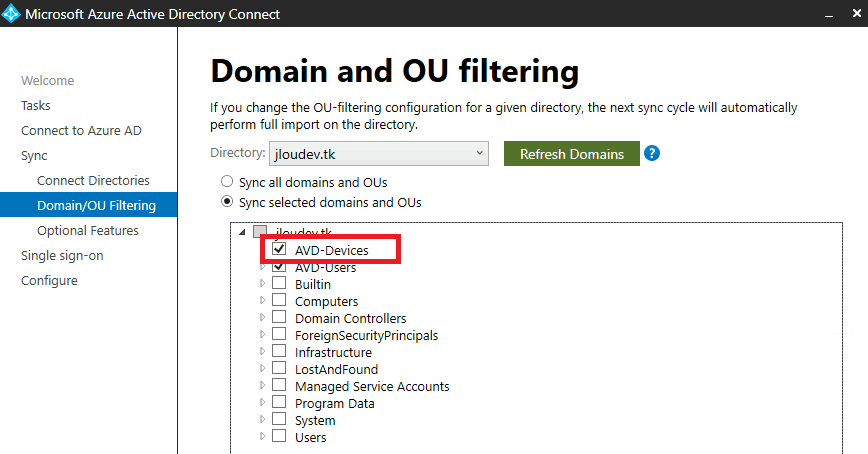
Task: Open the Tasks step in sidebar
Action: coord(35,105)
